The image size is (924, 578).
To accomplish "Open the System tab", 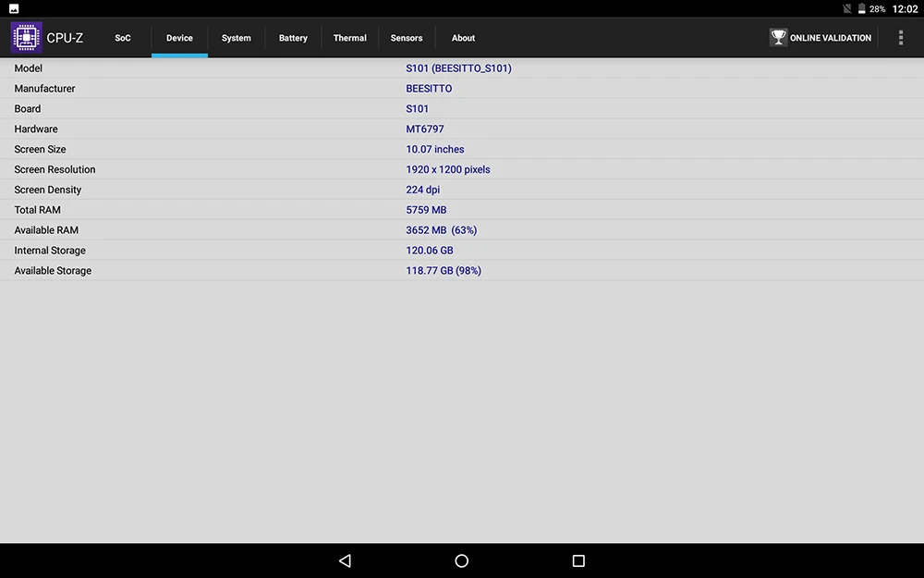I will pyautogui.click(x=237, y=38).
